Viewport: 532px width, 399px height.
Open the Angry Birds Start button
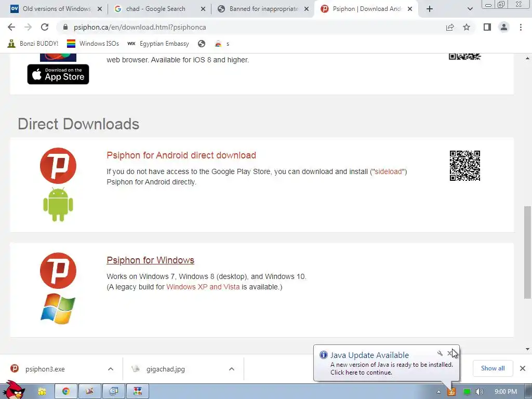tap(14, 390)
